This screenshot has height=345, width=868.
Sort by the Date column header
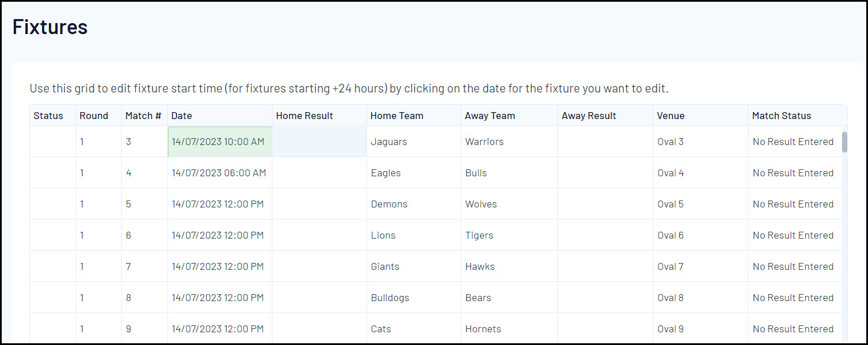182,116
